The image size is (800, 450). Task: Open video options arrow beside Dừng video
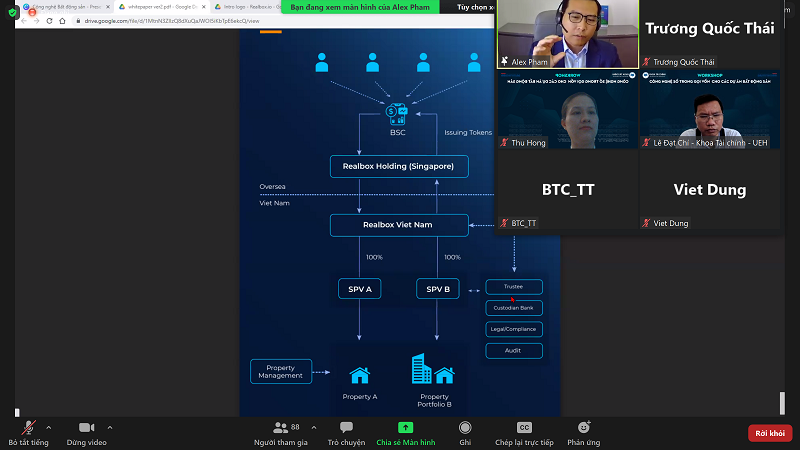(110, 428)
